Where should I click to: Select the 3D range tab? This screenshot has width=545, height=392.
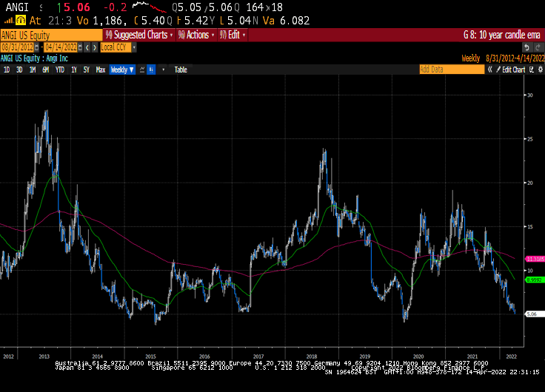pos(19,70)
